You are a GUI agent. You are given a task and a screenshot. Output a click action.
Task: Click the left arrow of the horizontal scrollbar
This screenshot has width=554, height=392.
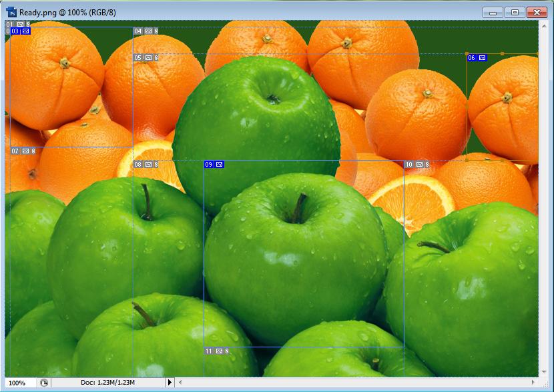[x=179, y=382]
